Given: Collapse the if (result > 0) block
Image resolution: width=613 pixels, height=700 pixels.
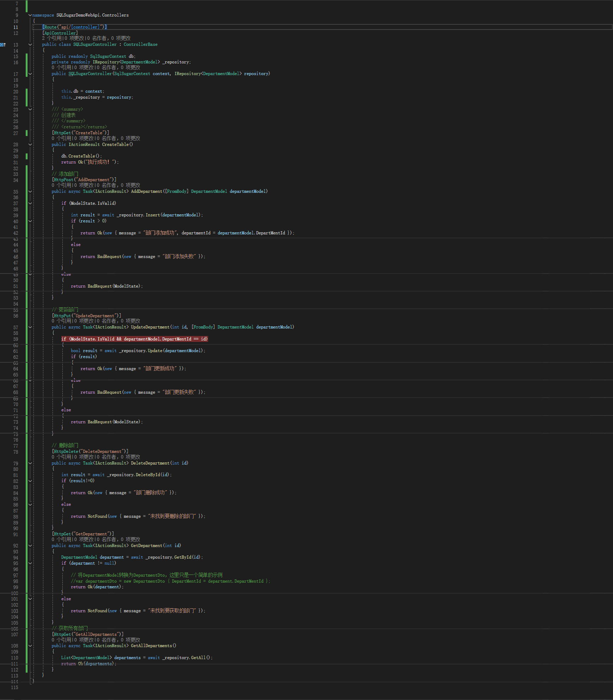Looking at the screenshot, I should pyautogui.click(x=30, y=221).
